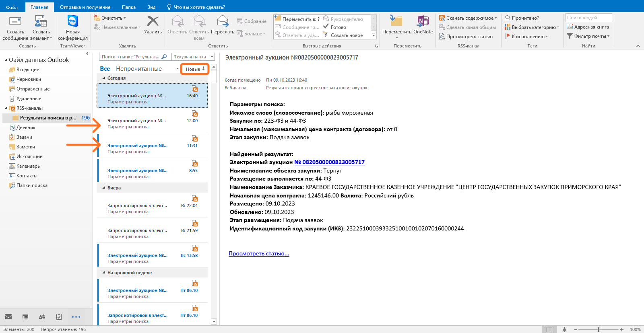The width and height of the screenshot is (644, 333).
Task: Open the Move to quick step
Action: tap(297, 19)
